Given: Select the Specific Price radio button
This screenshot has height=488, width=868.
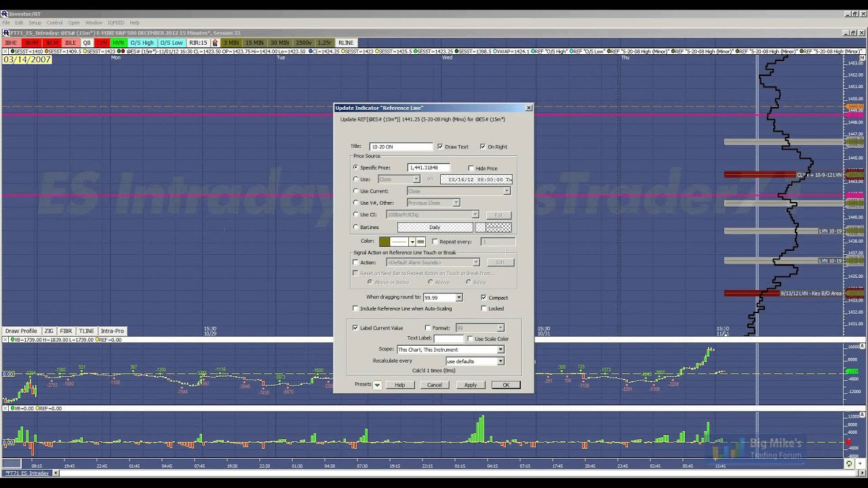Looking at the screenshot, I should click(355, 167).
